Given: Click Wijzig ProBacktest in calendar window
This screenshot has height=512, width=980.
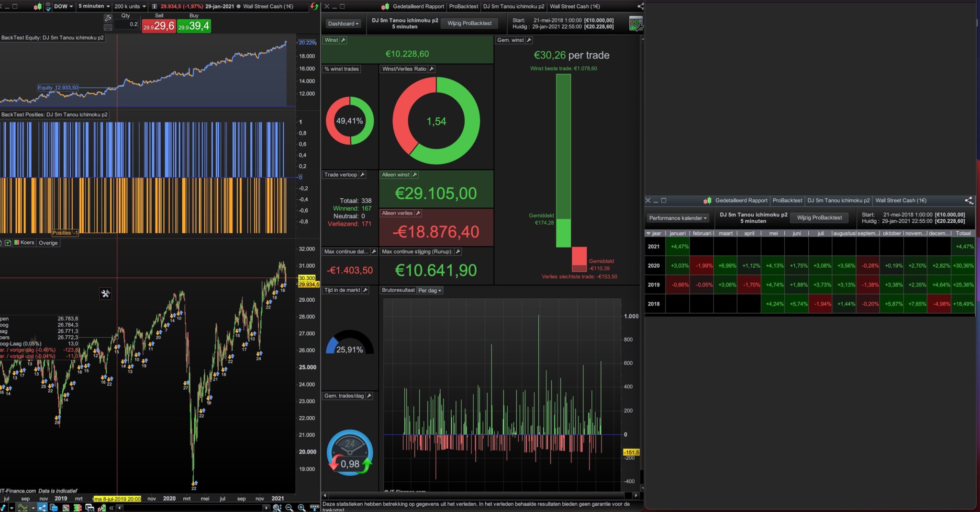Looking at the screenshot, I should (x=819, y=217).
